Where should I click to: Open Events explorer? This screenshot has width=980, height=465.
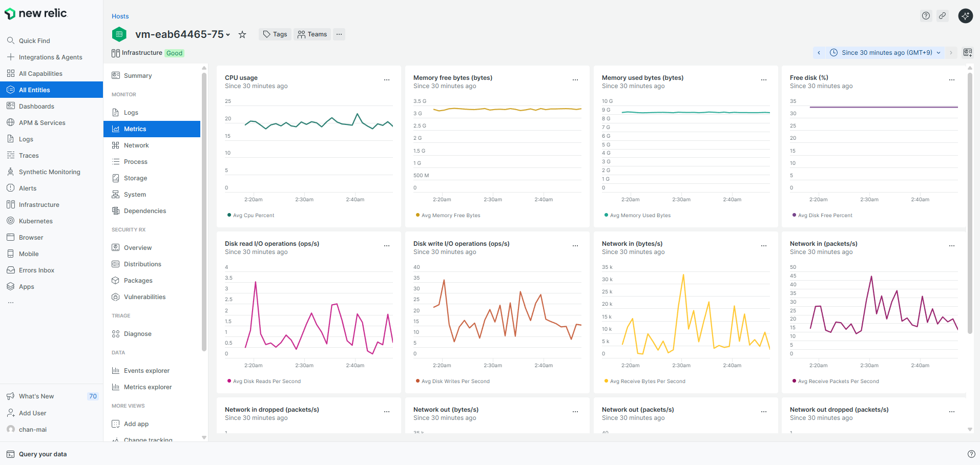(x=152, y=370)
